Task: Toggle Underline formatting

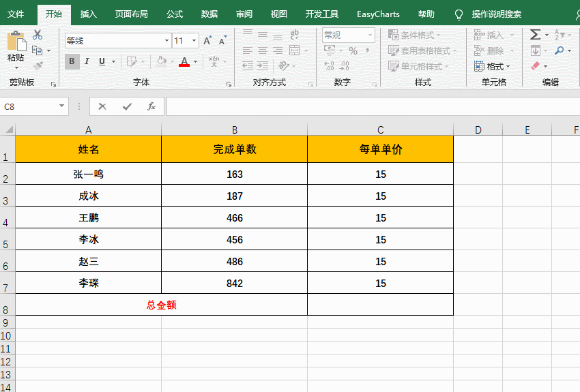Action: [102, 61]
